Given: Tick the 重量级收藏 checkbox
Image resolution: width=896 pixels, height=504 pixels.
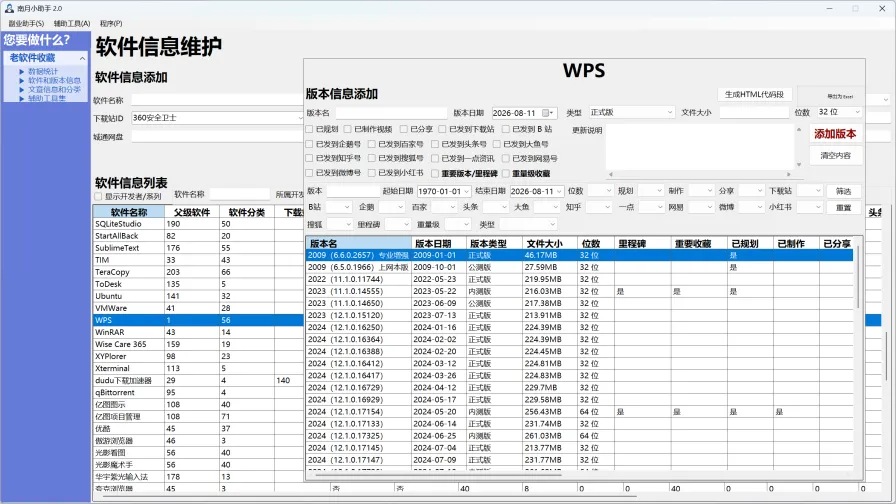Looking at the screenshot, I should point(506,173).
